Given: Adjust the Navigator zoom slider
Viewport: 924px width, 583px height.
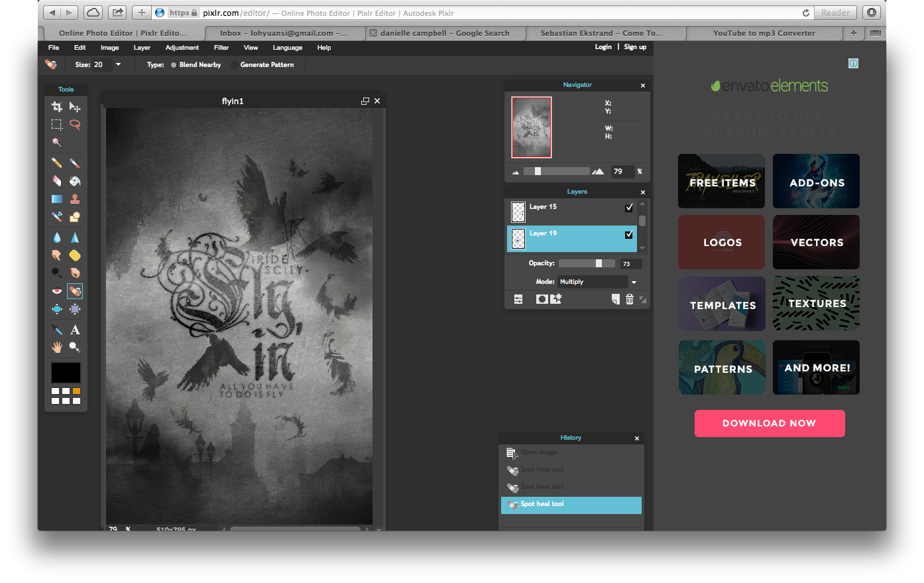Looking at the screenshot, I should (557, 171).
